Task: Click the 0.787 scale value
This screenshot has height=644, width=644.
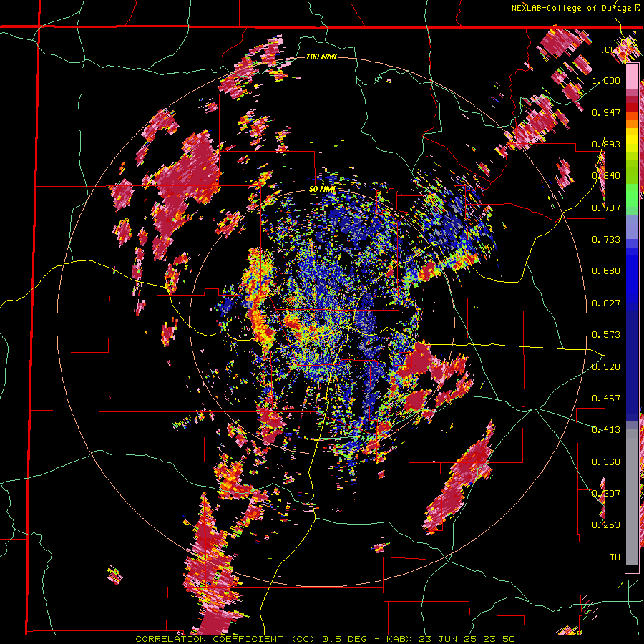Action: click(606, 208)
